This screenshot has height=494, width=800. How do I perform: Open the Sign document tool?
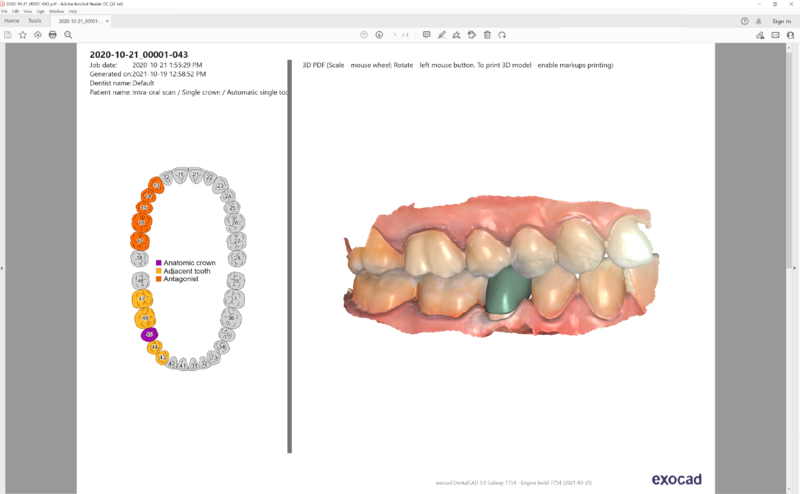click(x=457, y=35)
